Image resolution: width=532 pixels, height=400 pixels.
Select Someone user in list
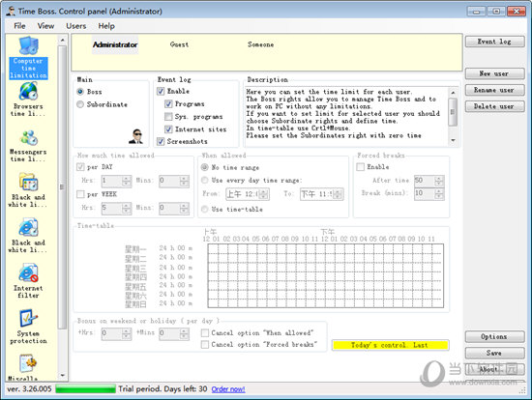pos(260,44)
